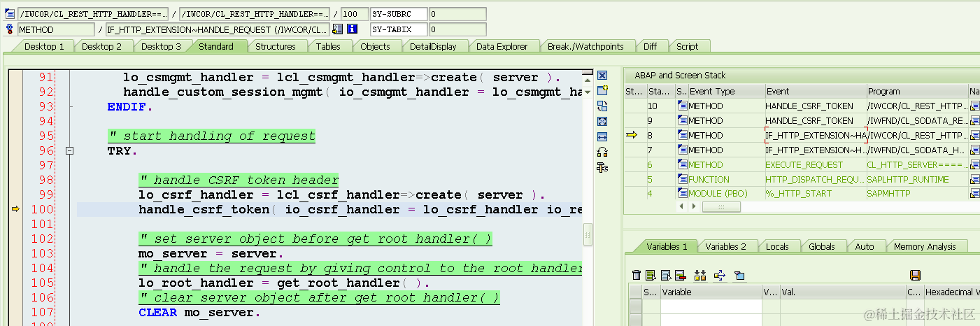Viewport: 980px width, 326px height.
Task: Click the stack table horizontal scrollbar thumb
Action: click(720, 207)
